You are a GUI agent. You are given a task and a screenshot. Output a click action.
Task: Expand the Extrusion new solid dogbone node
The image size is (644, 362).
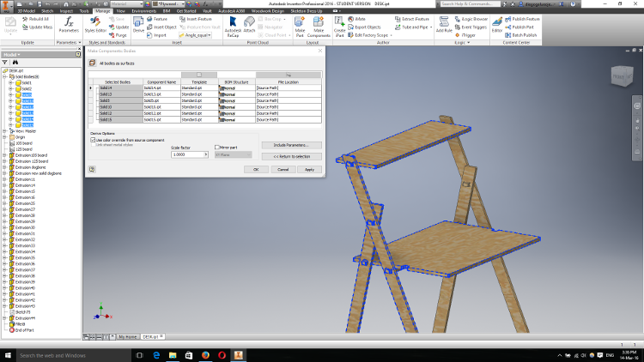point(5,173)
